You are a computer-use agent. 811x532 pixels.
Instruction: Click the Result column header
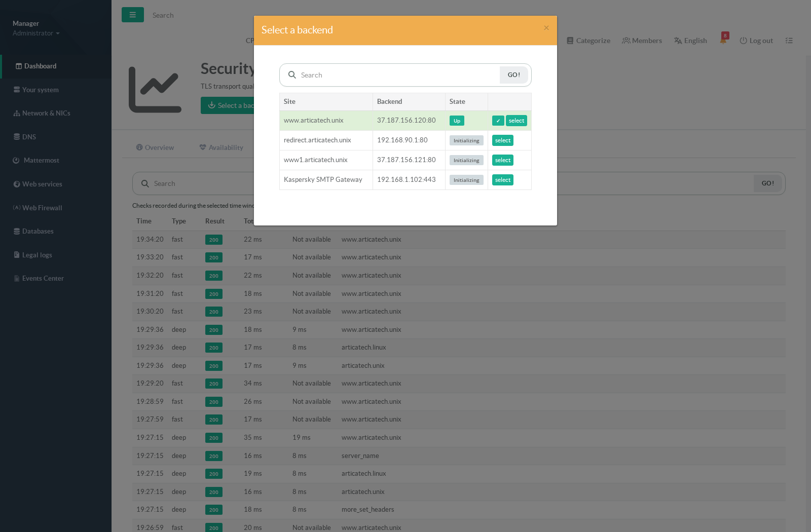215,221
